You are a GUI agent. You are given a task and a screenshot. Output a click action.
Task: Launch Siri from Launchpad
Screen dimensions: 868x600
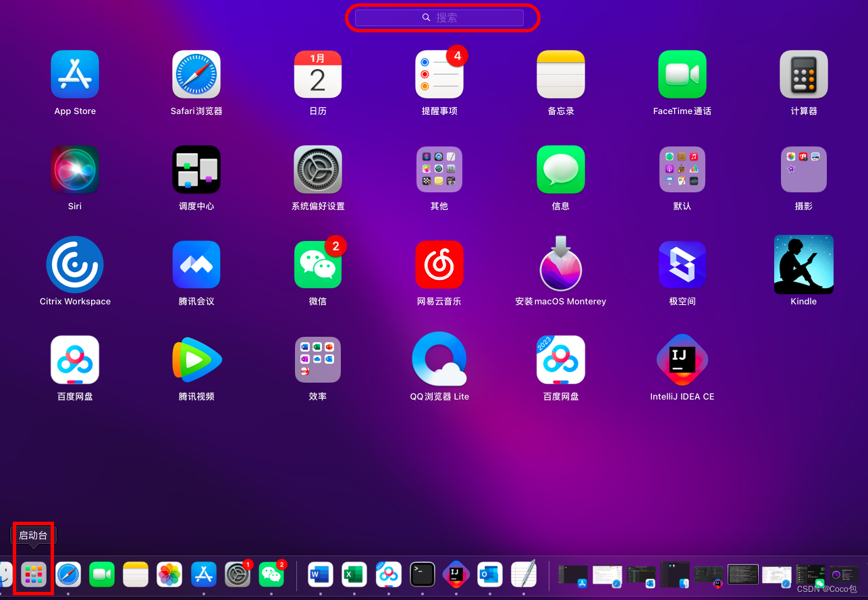[75, 169]
